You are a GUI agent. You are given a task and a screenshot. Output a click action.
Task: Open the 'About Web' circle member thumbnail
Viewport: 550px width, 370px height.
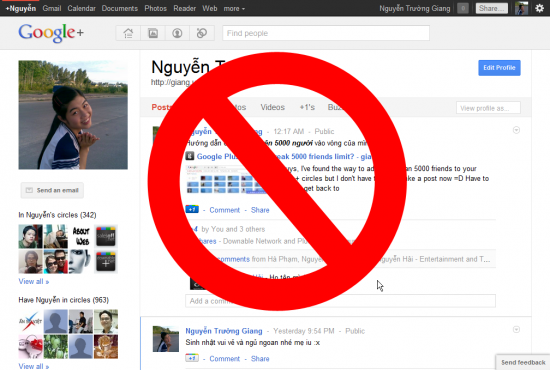(x=81, y=236)
